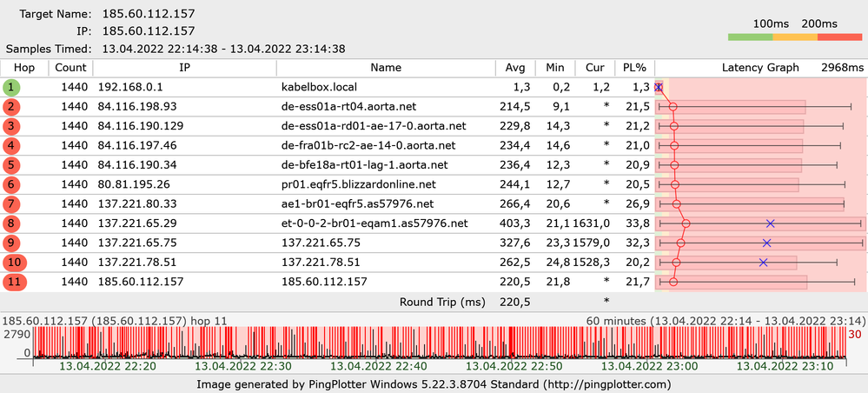Click the blue X marker on hop 9 graph
Viewport: 868px width, 393px height.
766,243
